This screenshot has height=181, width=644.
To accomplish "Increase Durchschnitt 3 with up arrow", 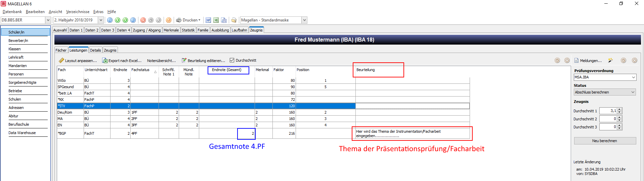I will (x=620, y=125).
